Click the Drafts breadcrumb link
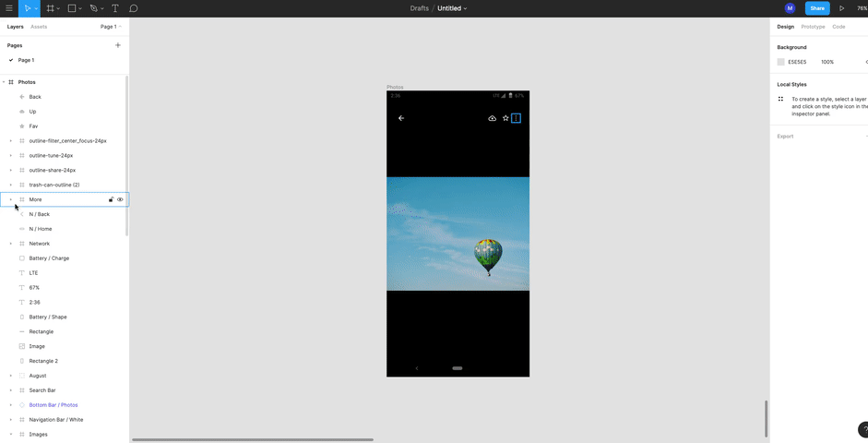This screenshot has width=868, height=443. [x=420, y=8]
